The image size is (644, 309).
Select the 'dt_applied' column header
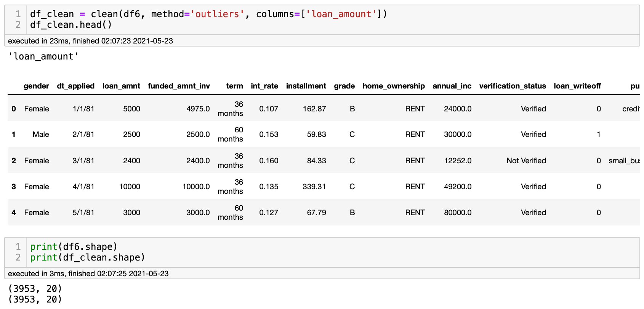pos(75,86)
